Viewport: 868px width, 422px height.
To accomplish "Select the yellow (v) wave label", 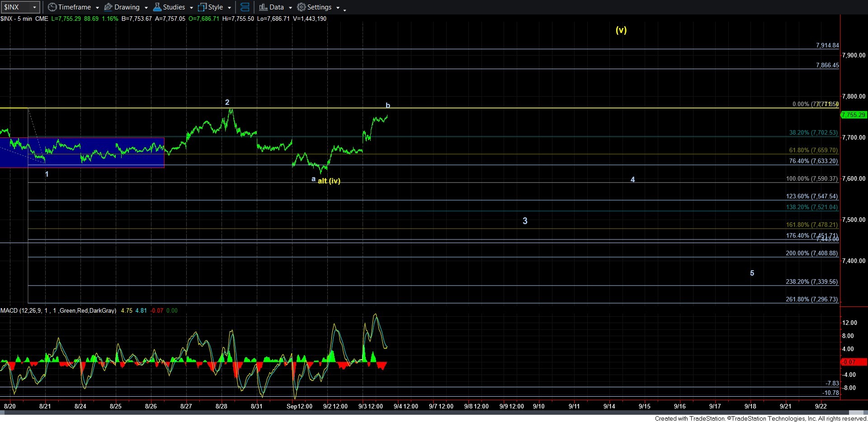I will click(621, 30).
